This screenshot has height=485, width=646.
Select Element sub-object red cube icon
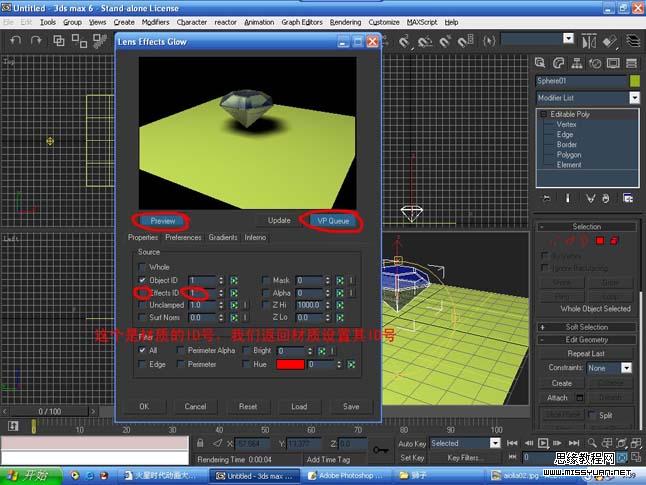pyautogui.click(x=614, y=241)
